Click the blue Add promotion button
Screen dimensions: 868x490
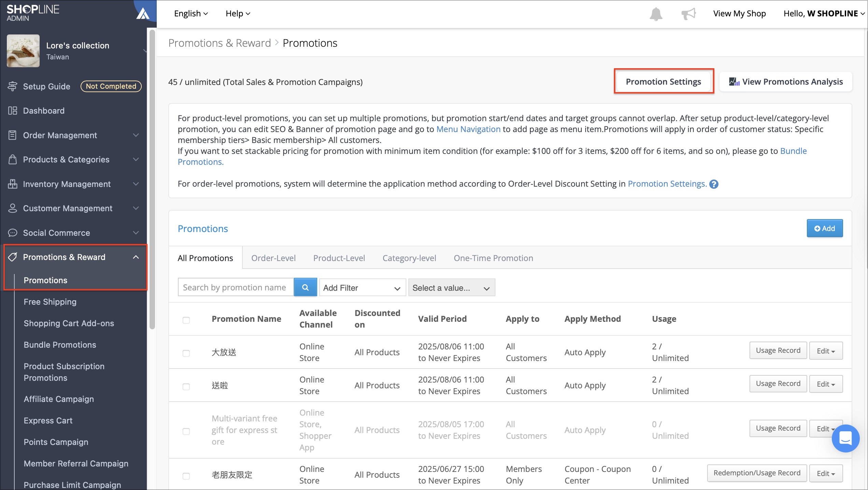point(824,228)
